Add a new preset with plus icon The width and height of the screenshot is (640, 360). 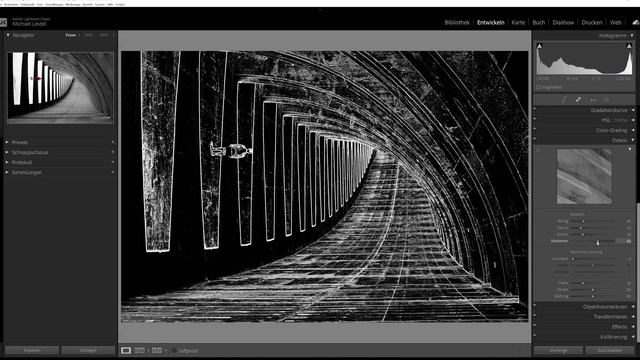pos(113,142)
